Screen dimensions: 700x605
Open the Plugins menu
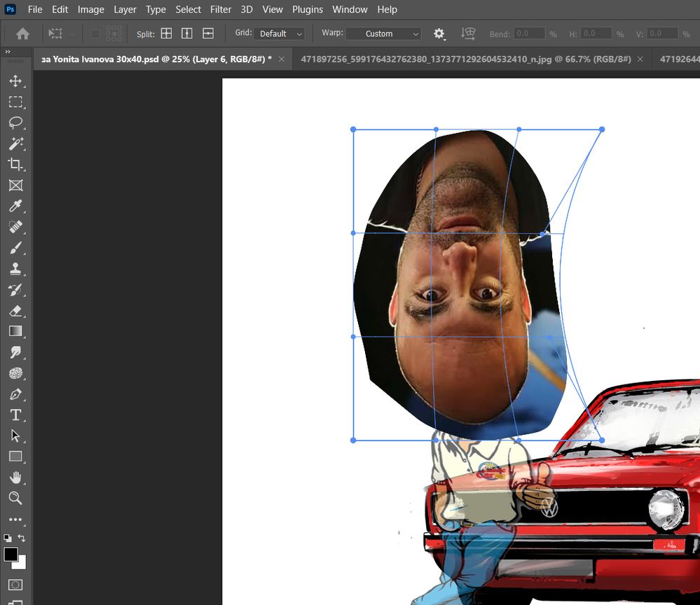pyautogui.click(x=308, y=9)
